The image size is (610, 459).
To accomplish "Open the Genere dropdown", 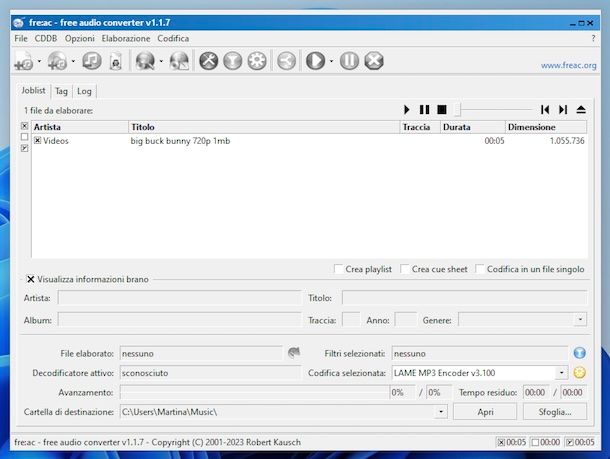I will pyautogui.click(x=580, y=320).
